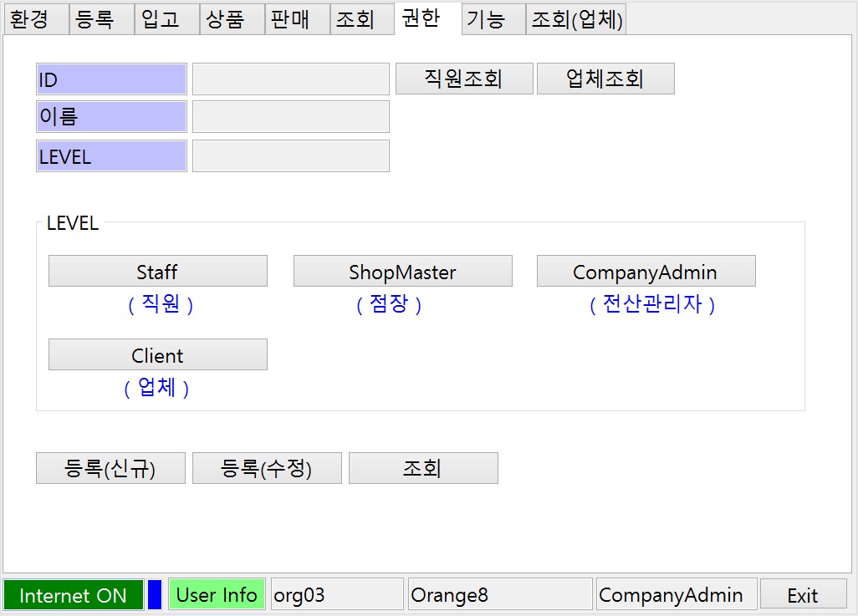The image size is (858, 616).
Task: Choose the Staff level button
Action: [x=157, y=271]
